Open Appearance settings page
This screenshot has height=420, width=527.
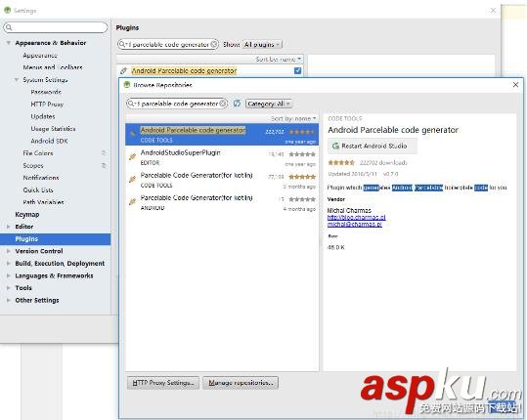coord(40,56)
